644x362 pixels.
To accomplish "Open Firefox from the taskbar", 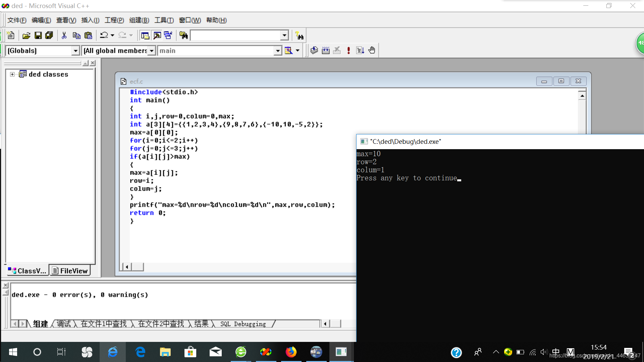I will pos(291,352).
